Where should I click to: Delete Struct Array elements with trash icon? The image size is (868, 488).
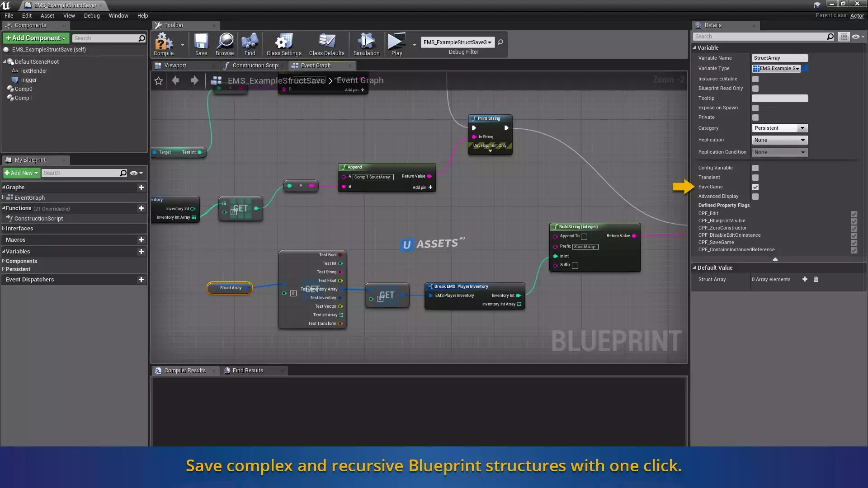coord(816,280)
